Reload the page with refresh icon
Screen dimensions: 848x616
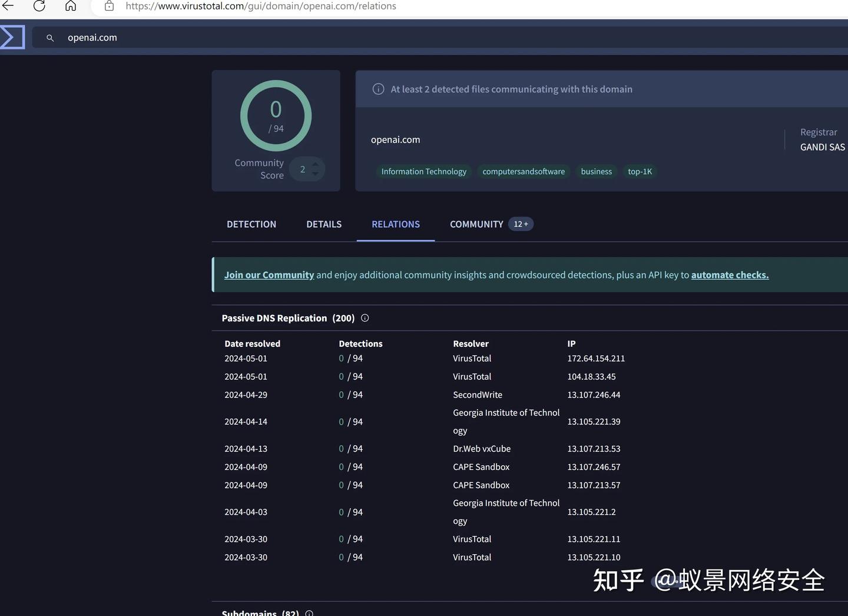pyautogui.click(x=39, y=6)
